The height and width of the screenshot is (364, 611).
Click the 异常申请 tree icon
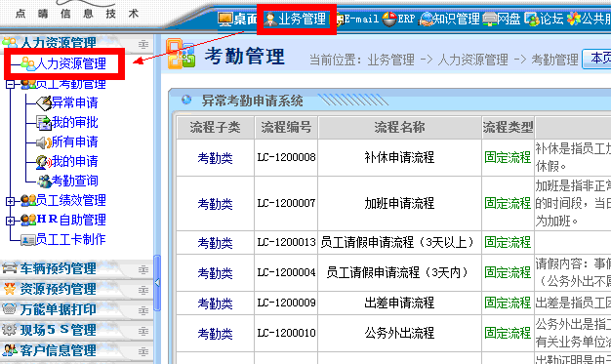(x=44, y=102)
